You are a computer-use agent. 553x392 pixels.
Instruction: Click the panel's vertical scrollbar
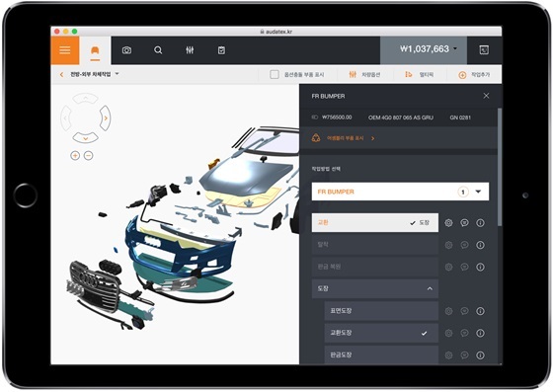(500, 167)
